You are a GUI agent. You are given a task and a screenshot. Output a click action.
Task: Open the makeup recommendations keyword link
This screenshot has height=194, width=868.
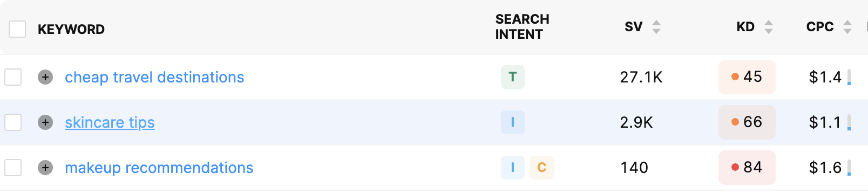coord(159,168)
